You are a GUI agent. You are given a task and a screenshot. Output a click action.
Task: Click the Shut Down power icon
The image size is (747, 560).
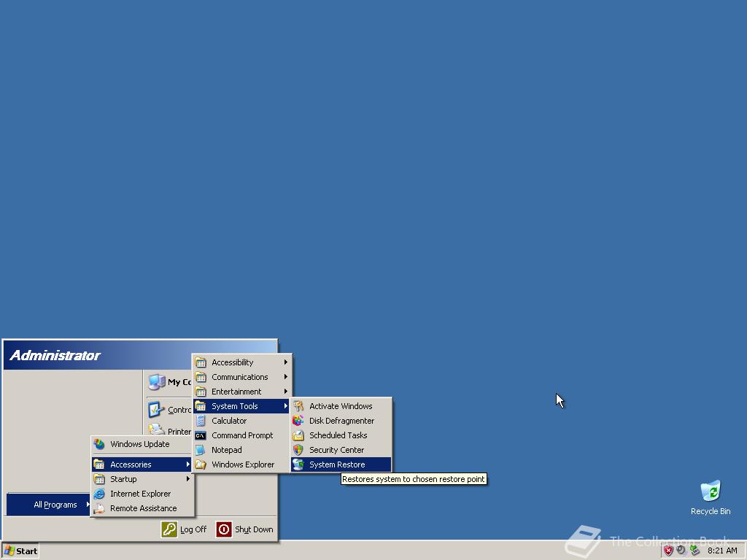224,529
